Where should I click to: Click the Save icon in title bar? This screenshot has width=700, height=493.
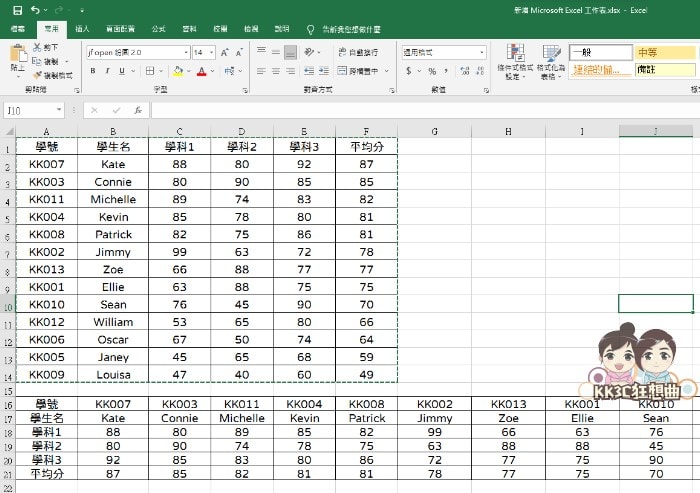tap(17, 10)
